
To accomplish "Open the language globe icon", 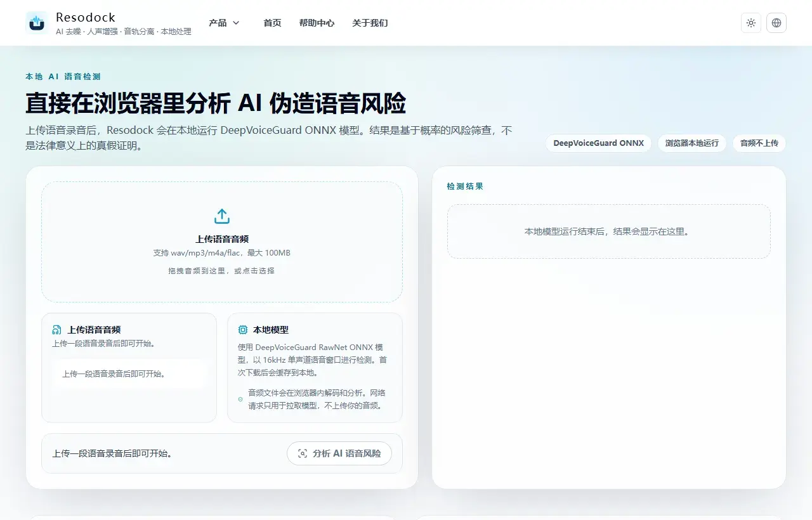I will tap(776, 23).
